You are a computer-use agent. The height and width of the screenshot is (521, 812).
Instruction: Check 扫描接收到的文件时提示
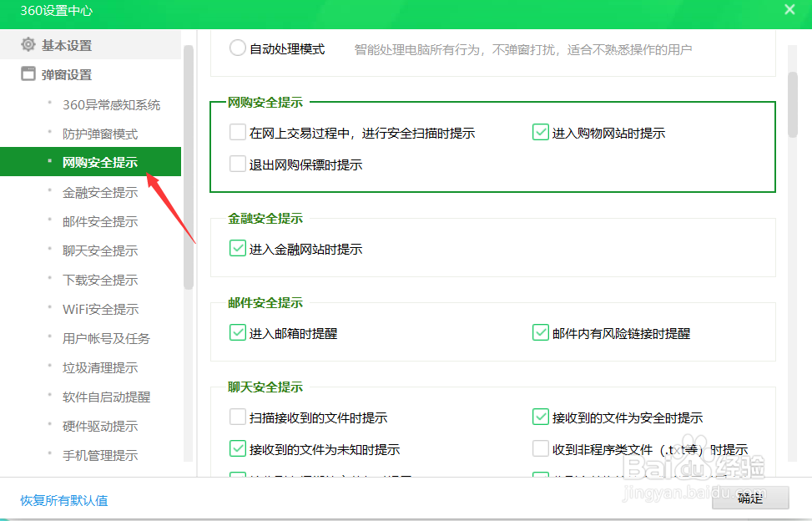pos(238,417)
